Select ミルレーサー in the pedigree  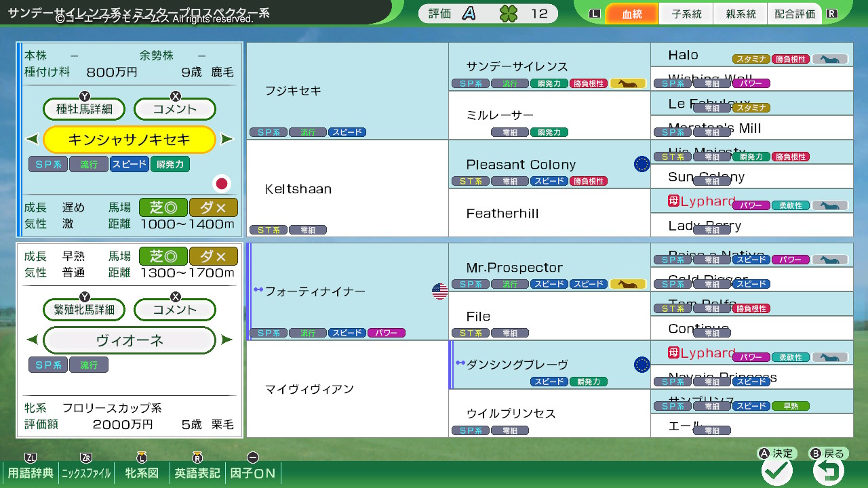549,115
